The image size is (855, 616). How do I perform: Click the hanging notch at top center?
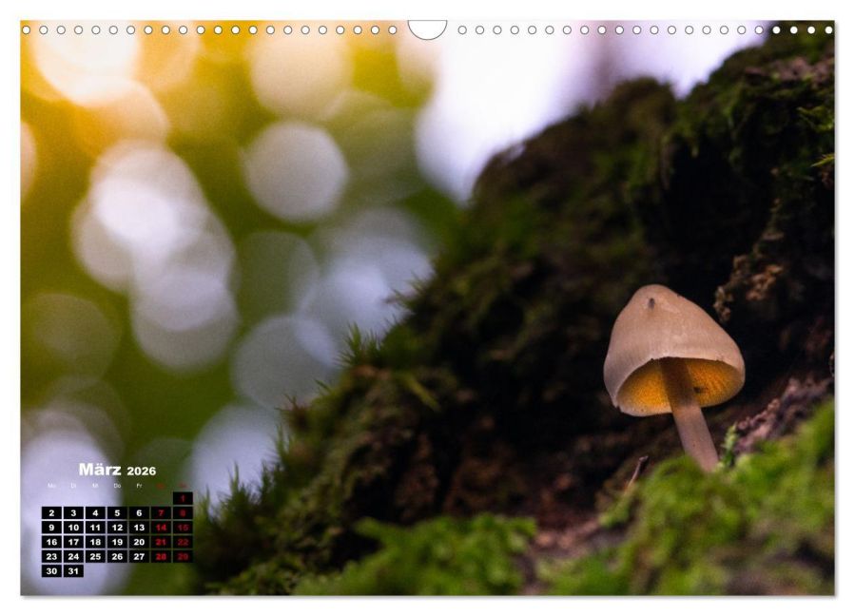[x=427, y=29]
